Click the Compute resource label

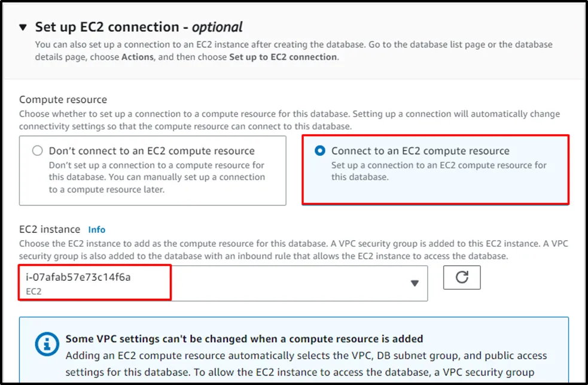click(x=63, y=99)
